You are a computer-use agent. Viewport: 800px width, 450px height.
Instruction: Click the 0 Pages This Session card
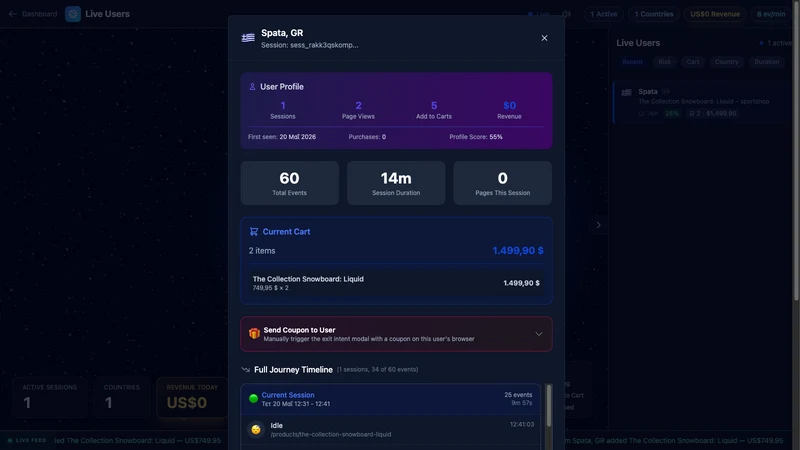point(503,183)
